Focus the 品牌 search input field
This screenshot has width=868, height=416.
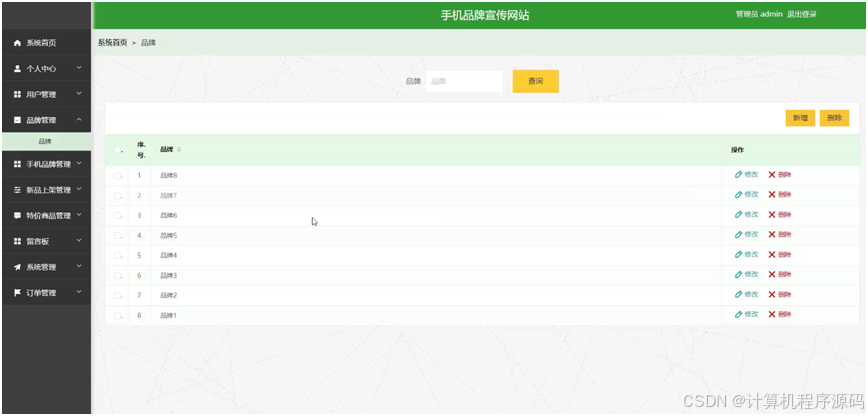464,81
